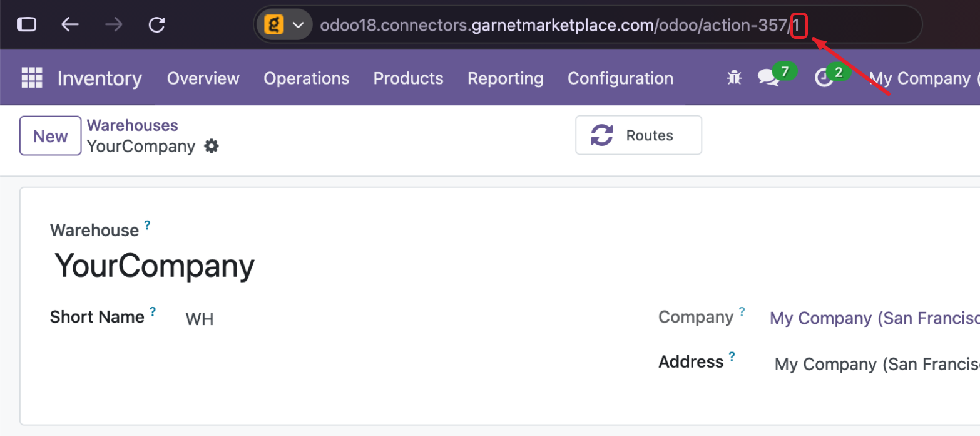Open the My Company (San Francisco) company link

[874, 318]
